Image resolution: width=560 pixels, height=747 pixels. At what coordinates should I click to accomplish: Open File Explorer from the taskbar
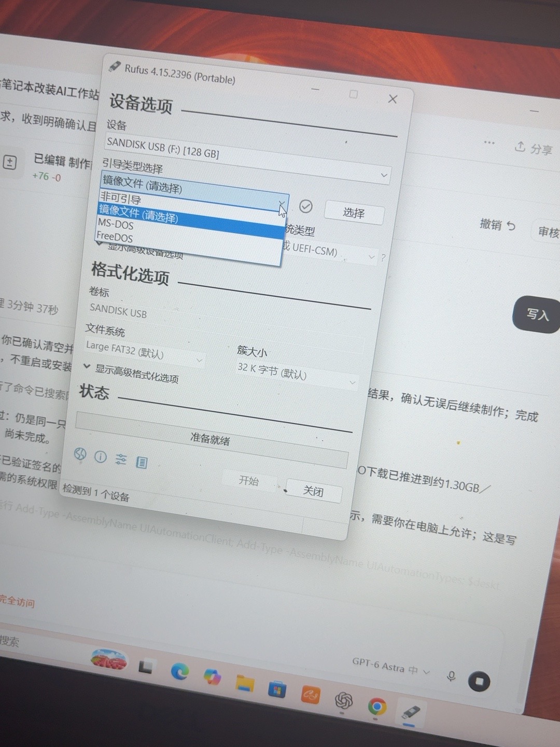coord(245,683)
